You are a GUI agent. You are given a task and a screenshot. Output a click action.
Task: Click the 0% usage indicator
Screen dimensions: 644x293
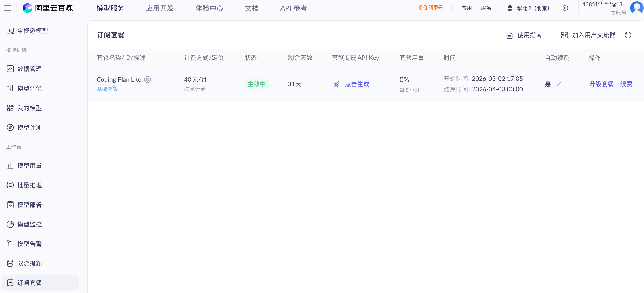click(x=404, y=79)
